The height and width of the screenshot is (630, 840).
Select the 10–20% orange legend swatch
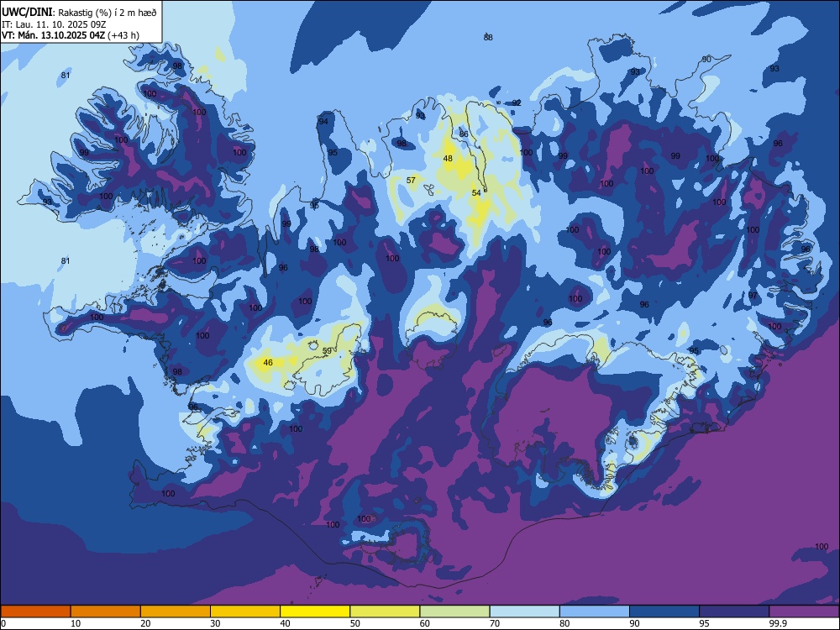106,612
